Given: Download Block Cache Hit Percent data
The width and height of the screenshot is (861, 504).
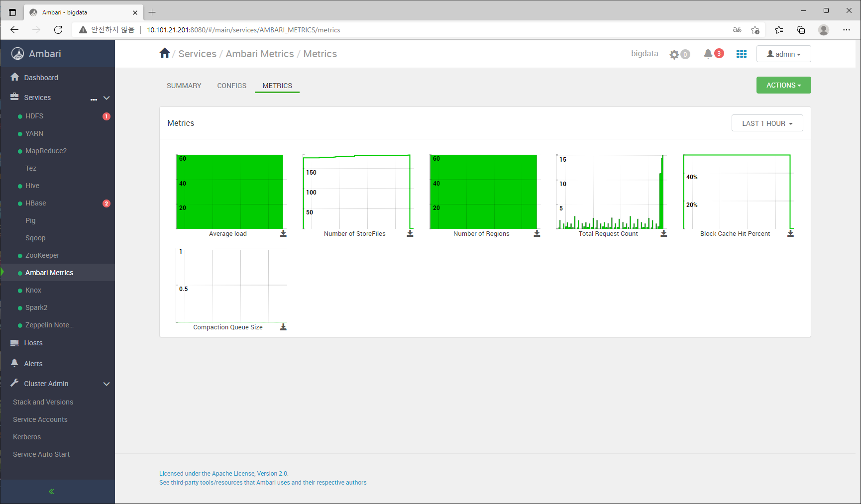Looking at the screenshot, I should click(790, 233).
